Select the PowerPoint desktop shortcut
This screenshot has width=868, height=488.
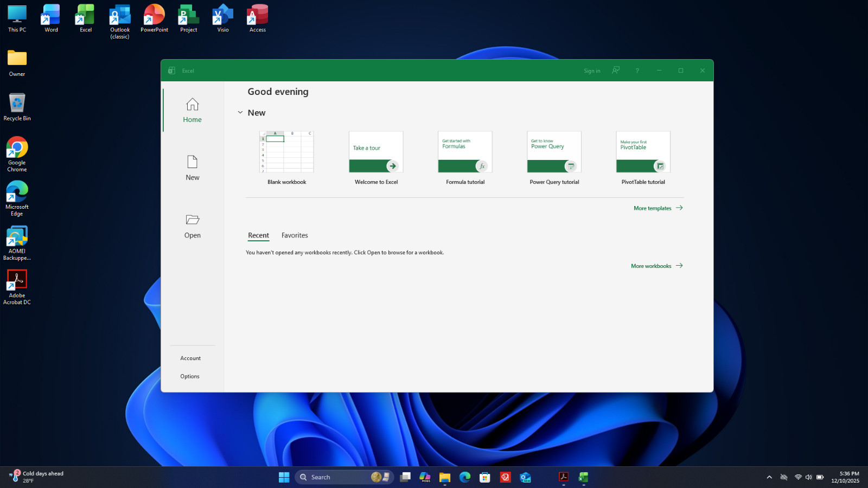pos(154,19)
